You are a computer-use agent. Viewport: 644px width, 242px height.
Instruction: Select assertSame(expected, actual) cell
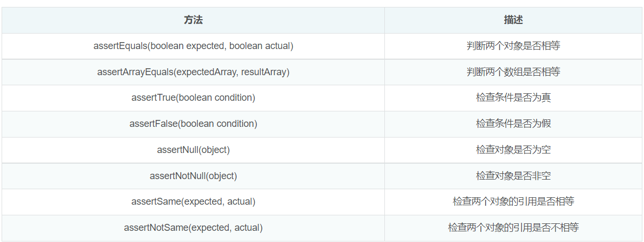click(x=193, y=201)
